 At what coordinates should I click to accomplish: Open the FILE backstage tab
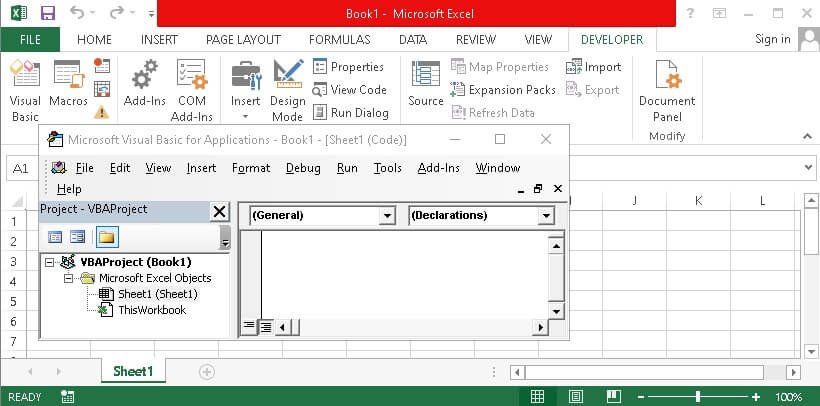click(30, 39)
